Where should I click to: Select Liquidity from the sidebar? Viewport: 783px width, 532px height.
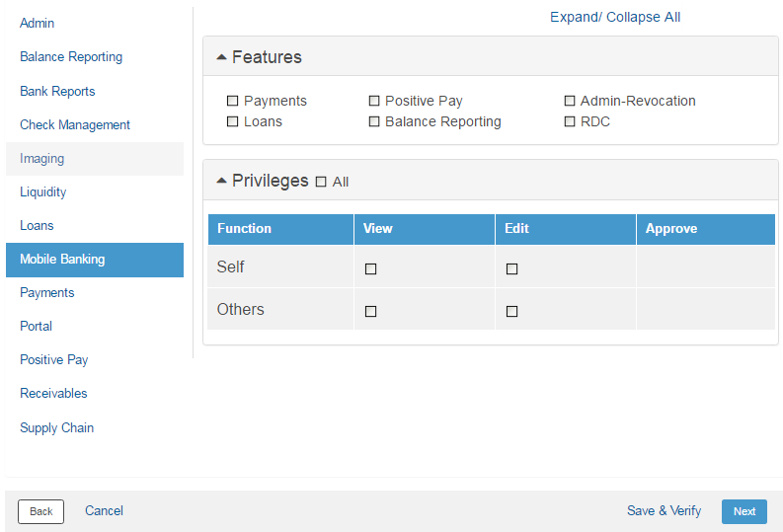click(43, 191)
